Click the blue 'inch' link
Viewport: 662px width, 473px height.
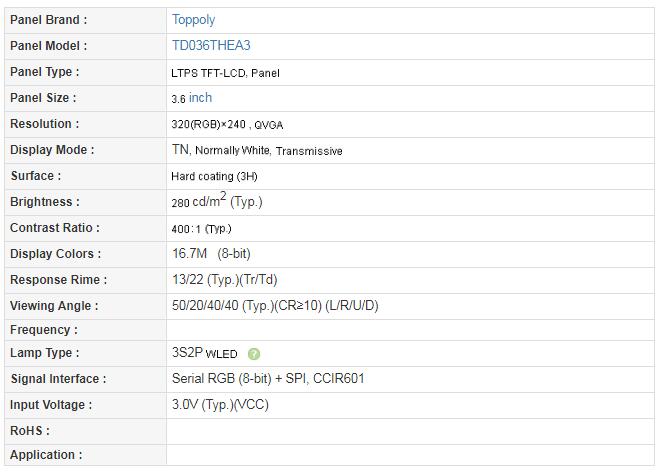200,98
